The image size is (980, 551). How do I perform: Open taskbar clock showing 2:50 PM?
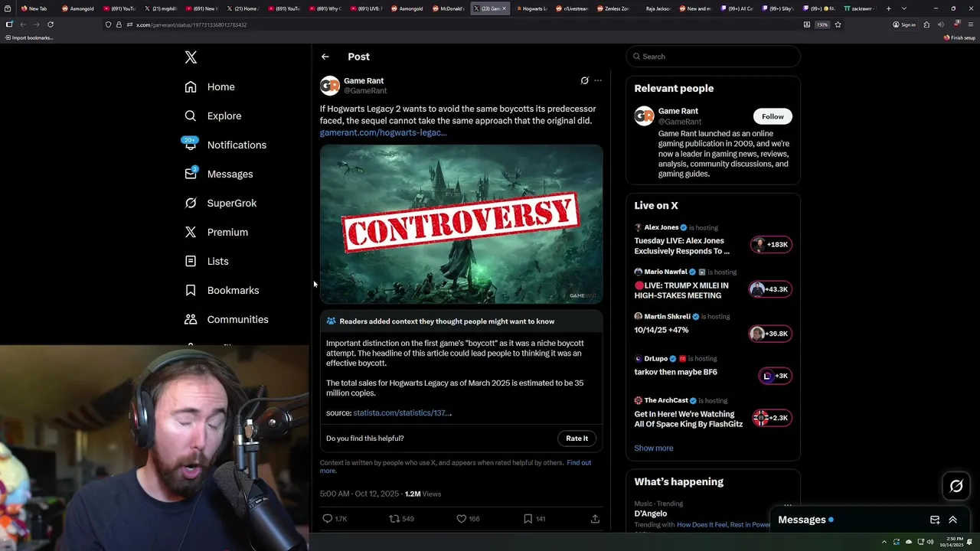coord(953,543)
